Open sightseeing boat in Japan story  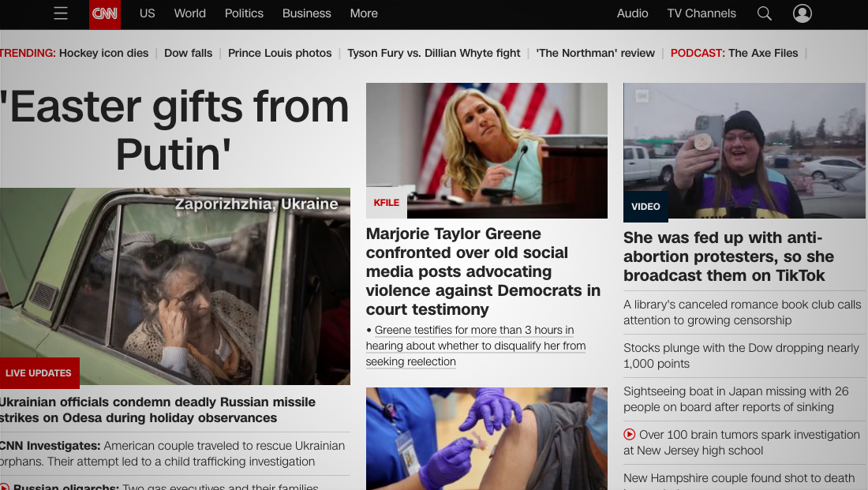point(735,398)
